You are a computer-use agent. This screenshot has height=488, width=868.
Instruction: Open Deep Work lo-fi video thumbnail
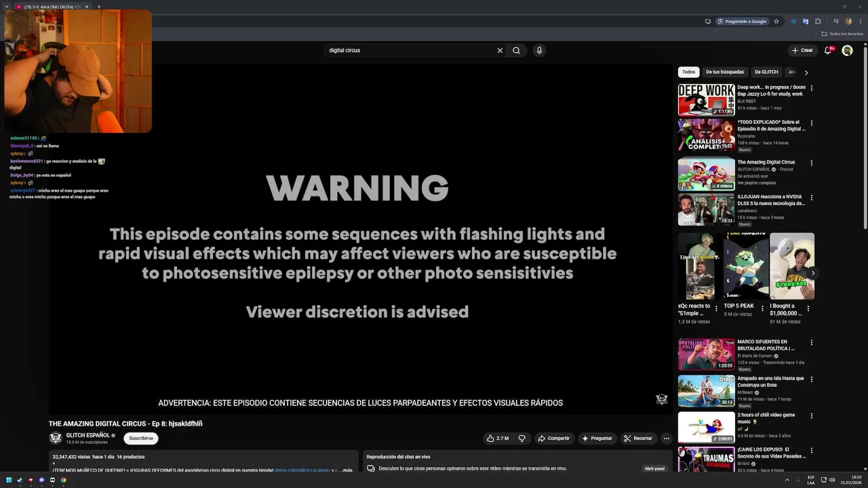(706, 100)
